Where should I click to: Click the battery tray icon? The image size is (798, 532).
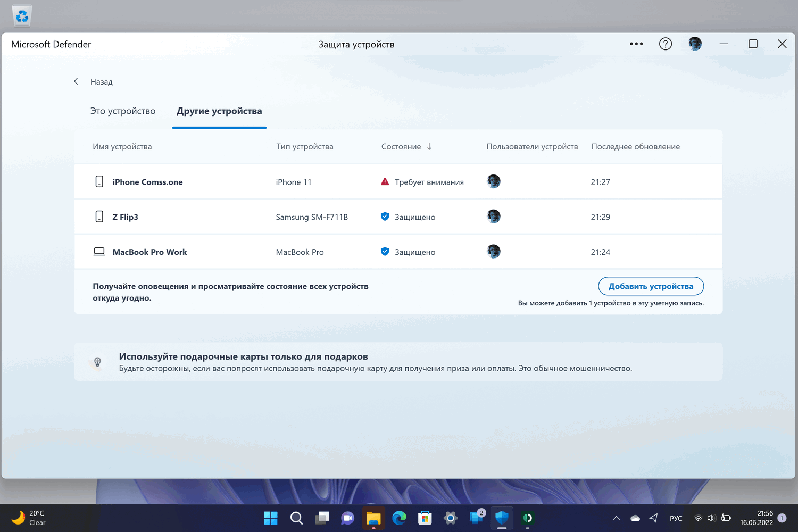[x=726, y=518]
